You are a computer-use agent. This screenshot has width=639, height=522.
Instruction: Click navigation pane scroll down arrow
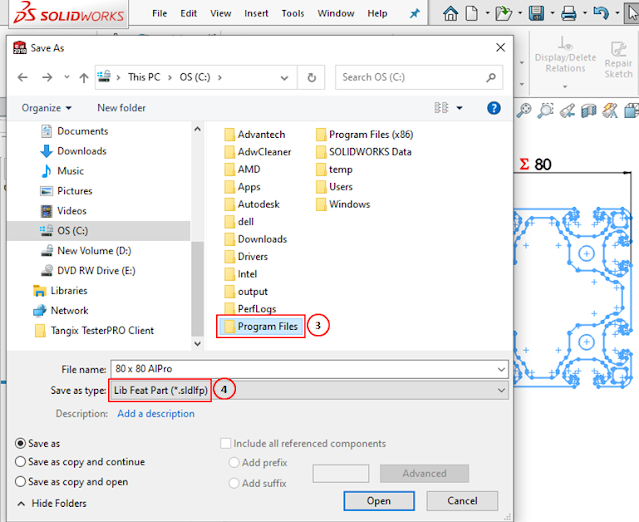pos(197,344)
